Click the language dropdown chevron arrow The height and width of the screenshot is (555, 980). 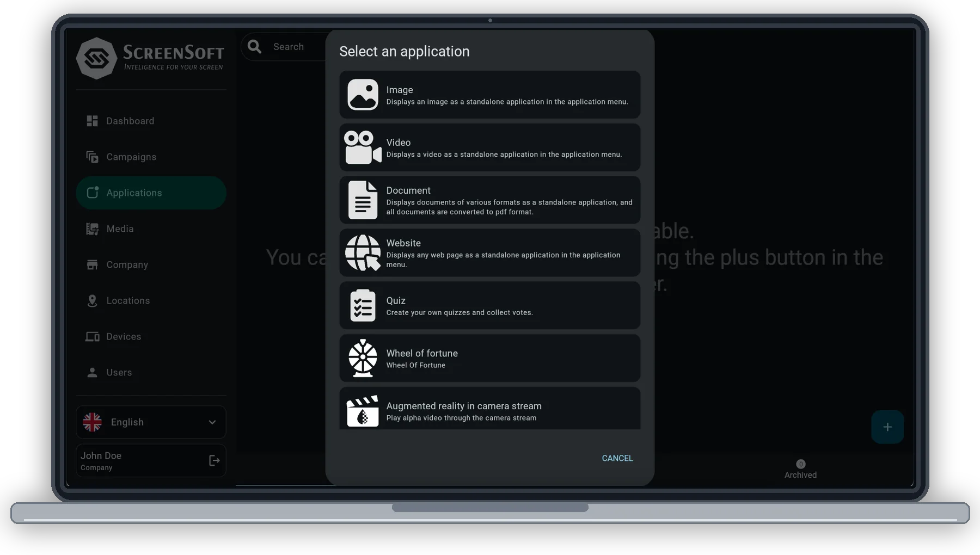(x=212, y=422)
